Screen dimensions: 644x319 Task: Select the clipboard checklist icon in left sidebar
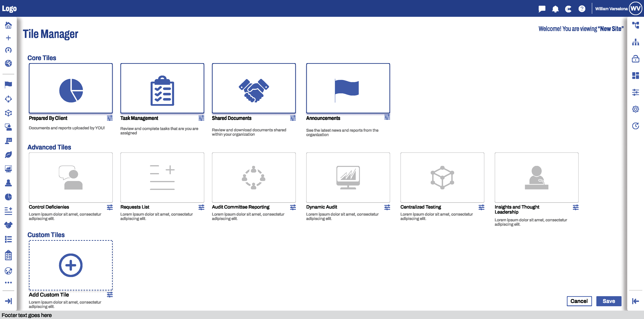(x=8, y=255)
